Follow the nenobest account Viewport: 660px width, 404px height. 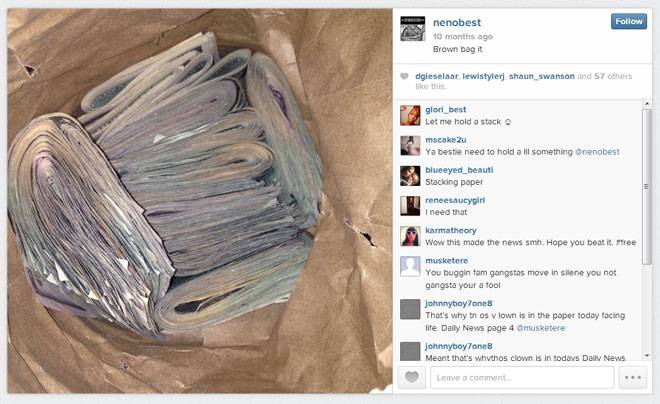(629, 21)
